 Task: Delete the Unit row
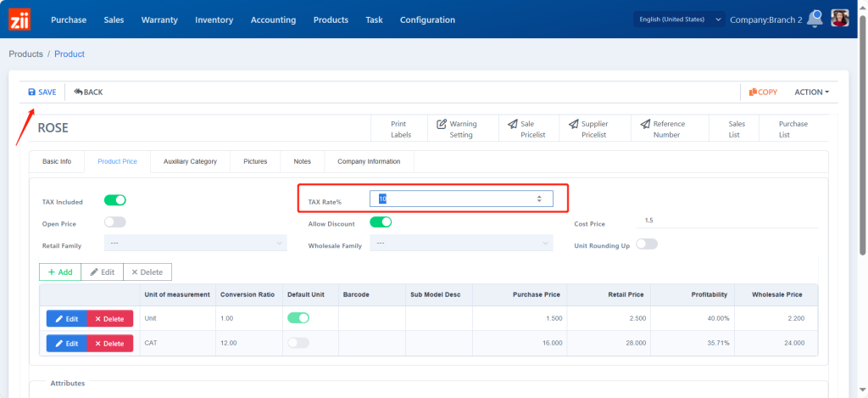109,319
